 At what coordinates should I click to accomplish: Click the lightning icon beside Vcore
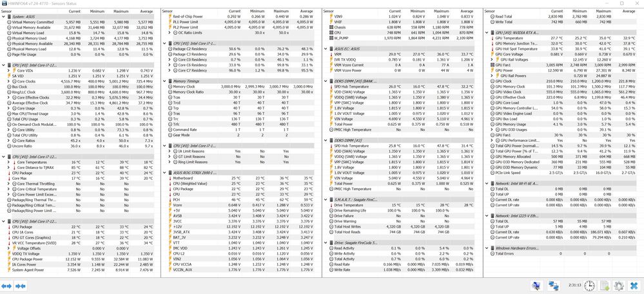170,204
